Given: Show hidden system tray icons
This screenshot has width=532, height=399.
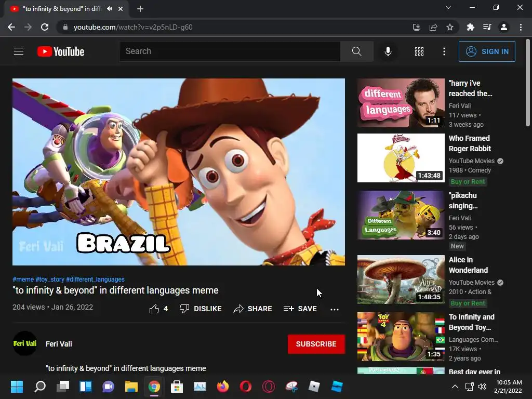Looking at the screenshot, I should pyautogui.click(x=455, y=387).
